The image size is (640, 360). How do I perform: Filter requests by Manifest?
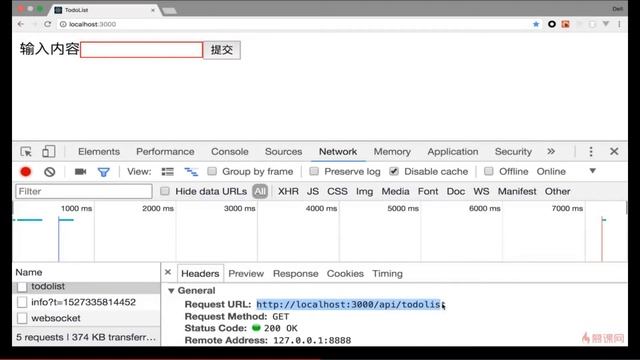click(x=517, y=191)
